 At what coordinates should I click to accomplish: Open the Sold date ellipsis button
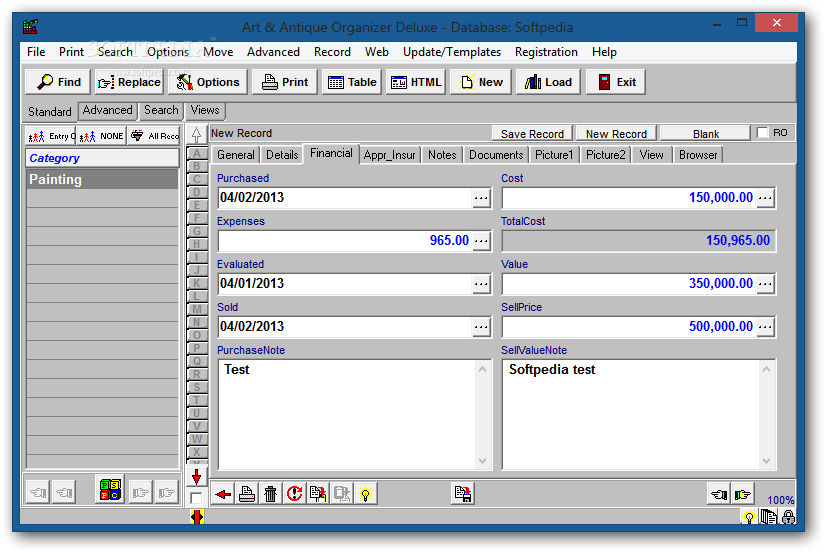click(481, 327)
